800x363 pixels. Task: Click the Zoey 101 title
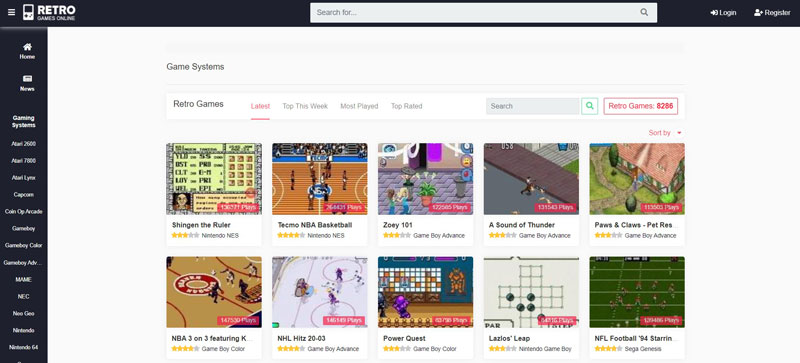tap(398, 225)
